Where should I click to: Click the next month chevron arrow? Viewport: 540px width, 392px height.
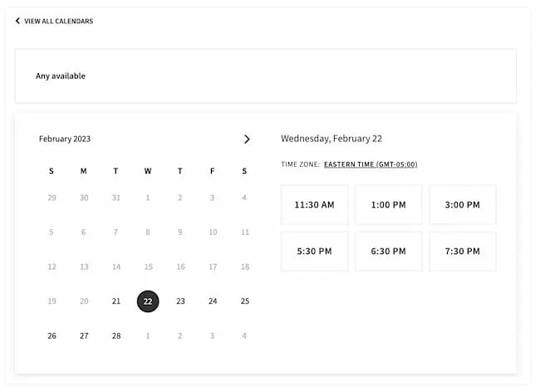(x=247, y=140)
